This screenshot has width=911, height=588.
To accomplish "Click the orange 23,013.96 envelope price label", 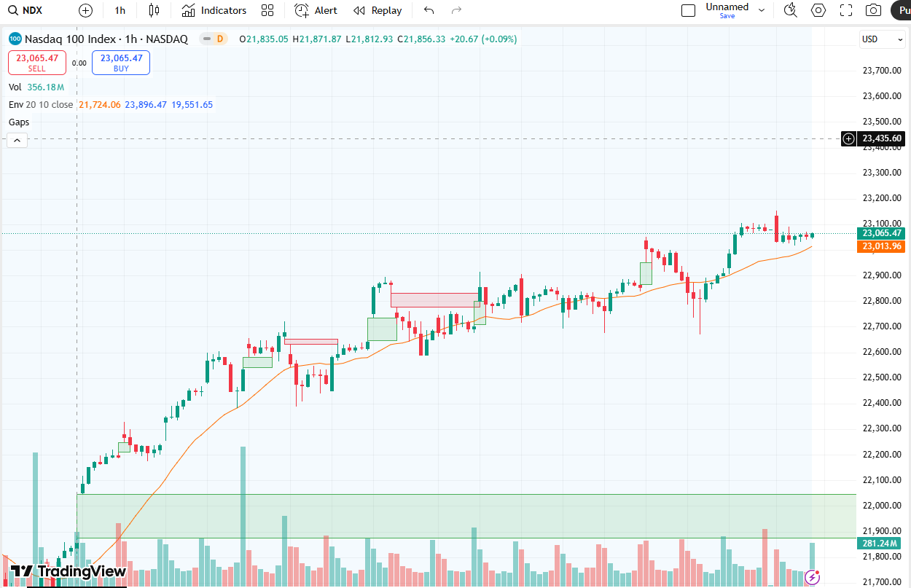I will pos(883,246).
